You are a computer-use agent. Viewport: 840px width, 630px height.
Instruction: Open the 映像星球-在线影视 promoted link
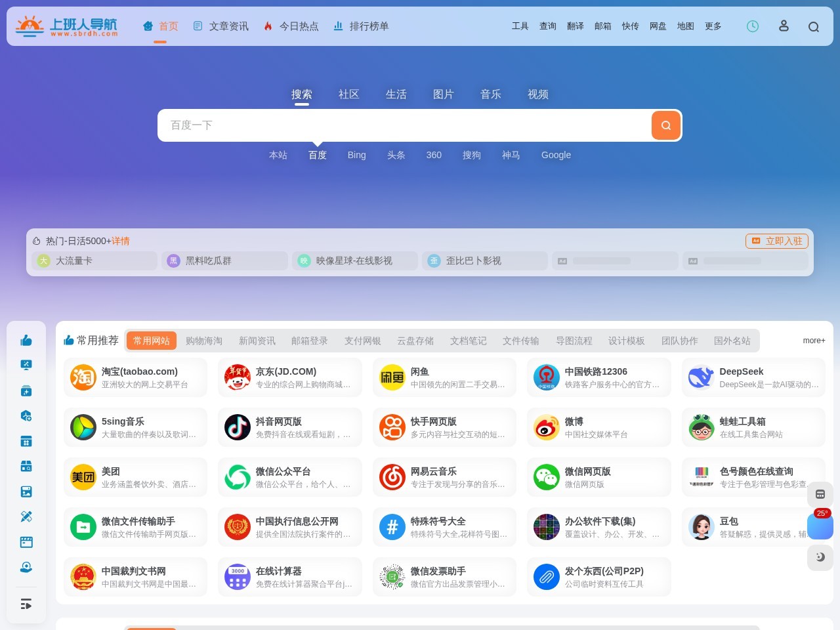(355, 261)
